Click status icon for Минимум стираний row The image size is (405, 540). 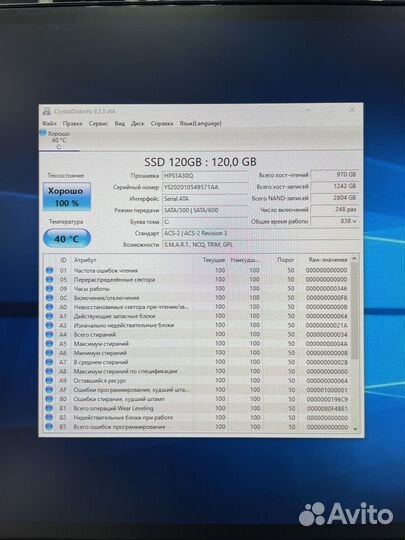[x=49, y=353]
